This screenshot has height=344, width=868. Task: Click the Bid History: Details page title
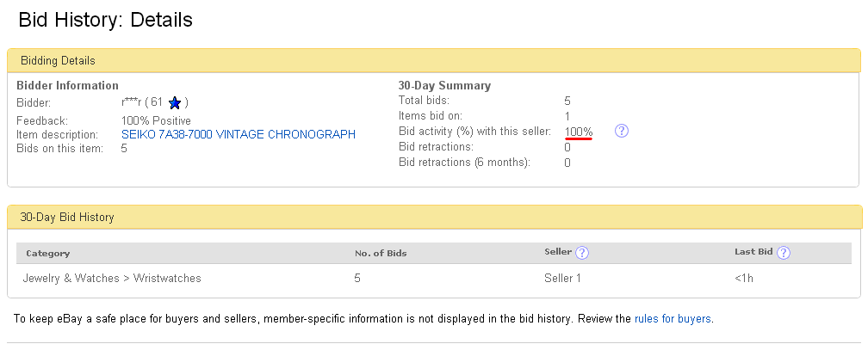point(105,19)
